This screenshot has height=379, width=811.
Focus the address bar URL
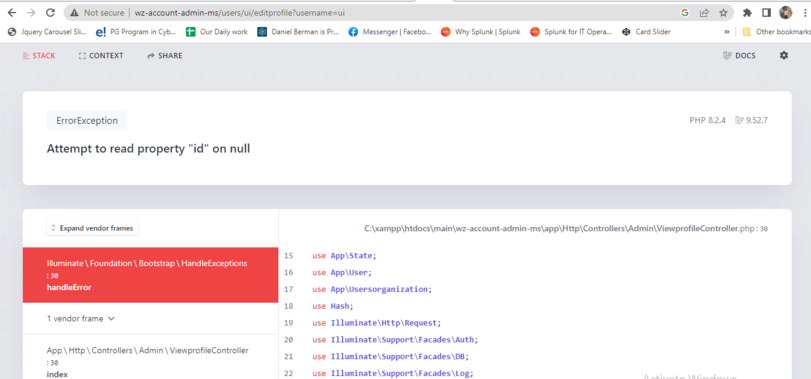point(240,13)
